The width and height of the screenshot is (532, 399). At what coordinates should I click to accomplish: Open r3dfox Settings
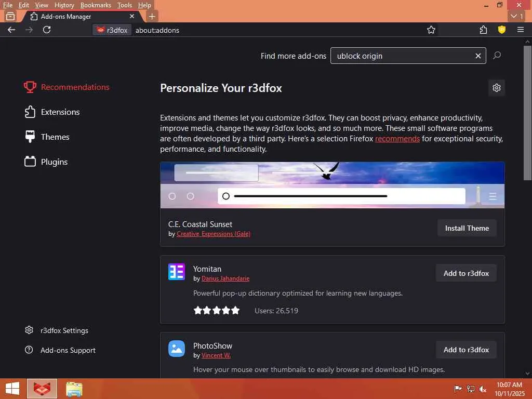tap(57, 330)
